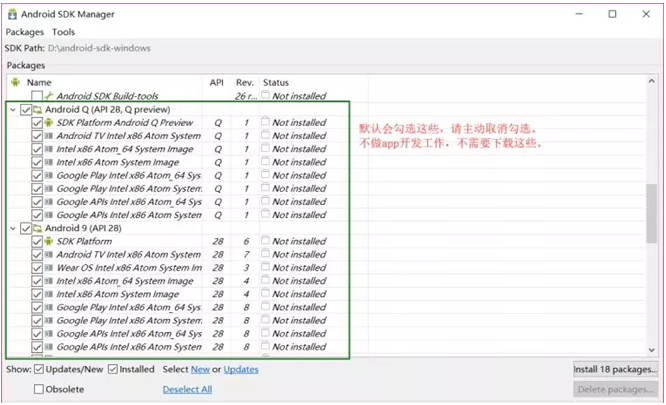Click the Android SDK Manager title bar icon
The width and height of the screenshot is (666, 405).
click(x=12, y=14)
